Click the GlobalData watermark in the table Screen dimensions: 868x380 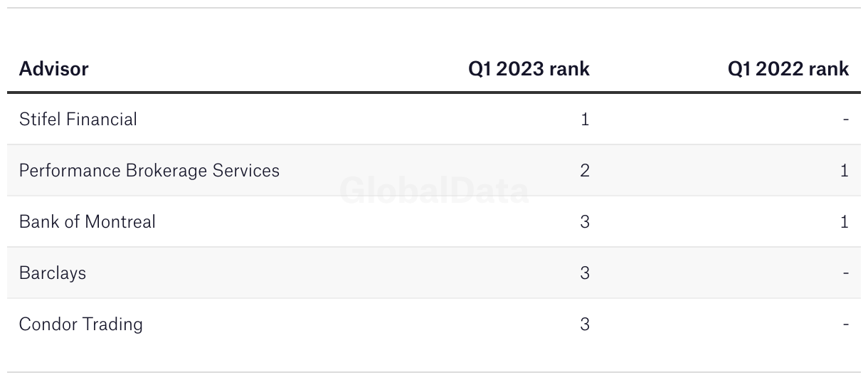[434, 191]
